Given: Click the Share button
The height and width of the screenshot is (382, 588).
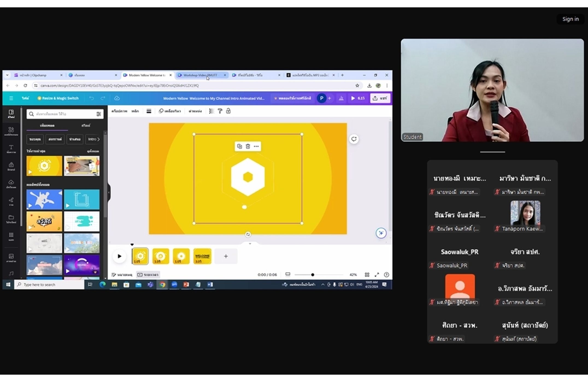Looking at the screenshot, I should pyautogui.click(x=380, y=98).
